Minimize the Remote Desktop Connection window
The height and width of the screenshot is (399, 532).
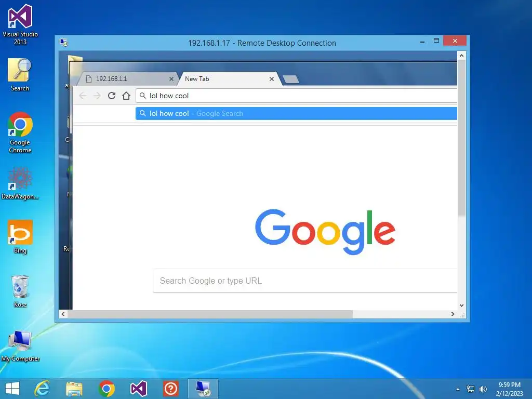pos(422,42)
